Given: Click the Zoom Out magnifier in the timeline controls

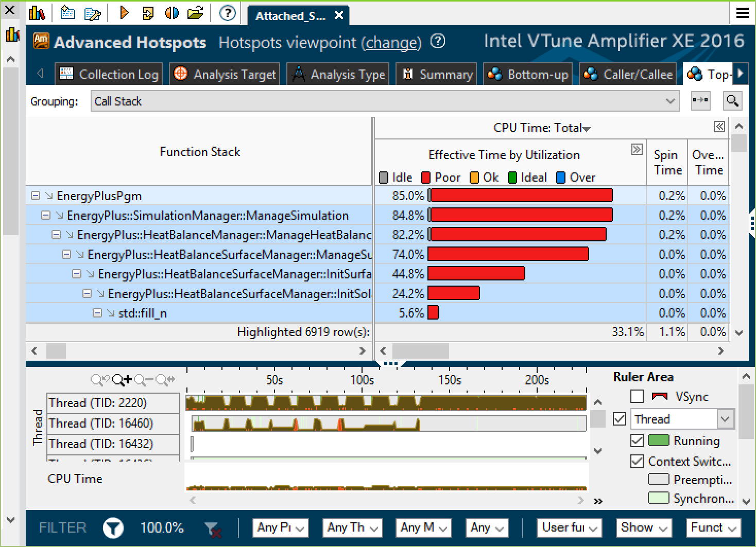Looking at the screenshot, I should tap(144, 380).
